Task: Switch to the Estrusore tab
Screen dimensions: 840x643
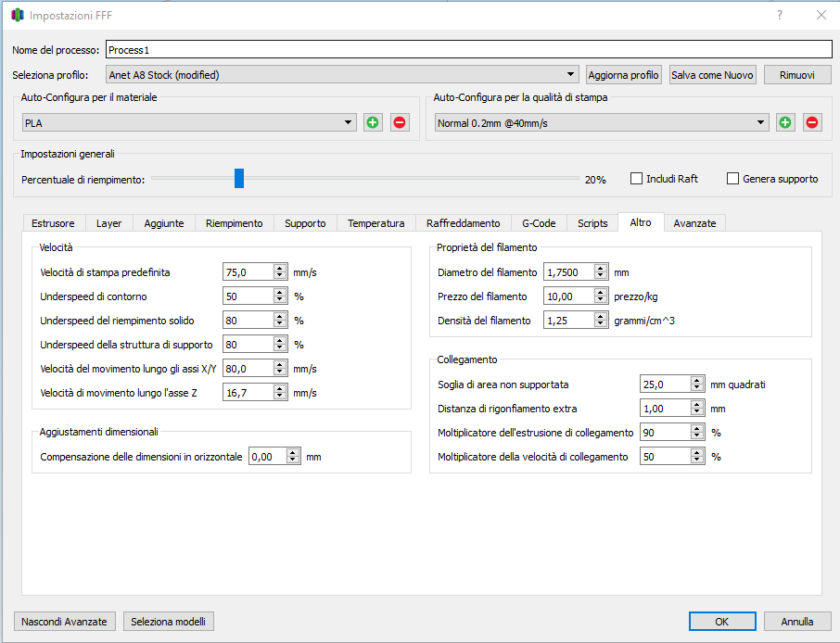Action: click(x=53, y=223)
